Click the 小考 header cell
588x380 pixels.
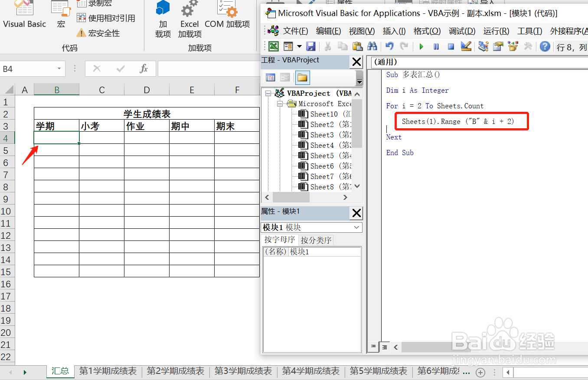[x=101, y=126]
